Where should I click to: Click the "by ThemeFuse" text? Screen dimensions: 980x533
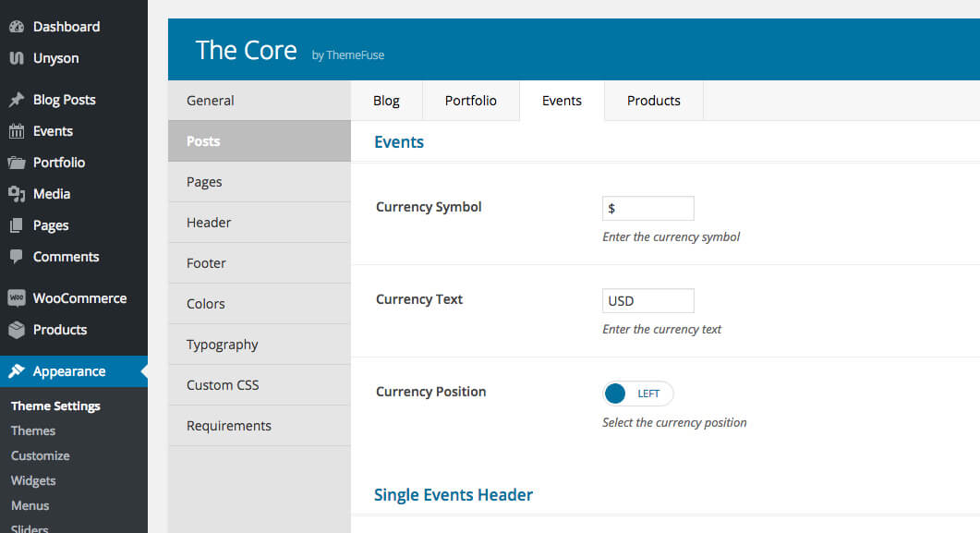tap(348, 55)
